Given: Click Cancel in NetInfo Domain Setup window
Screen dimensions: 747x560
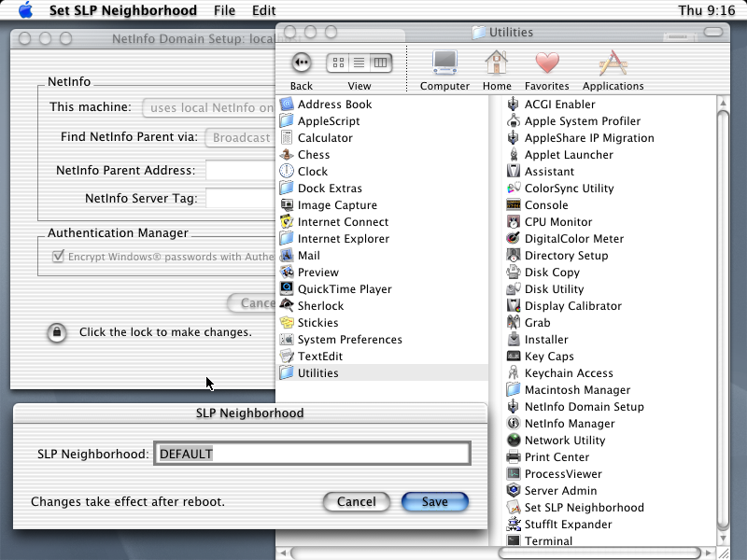Looking at the screenshot, I should point(252,302).
